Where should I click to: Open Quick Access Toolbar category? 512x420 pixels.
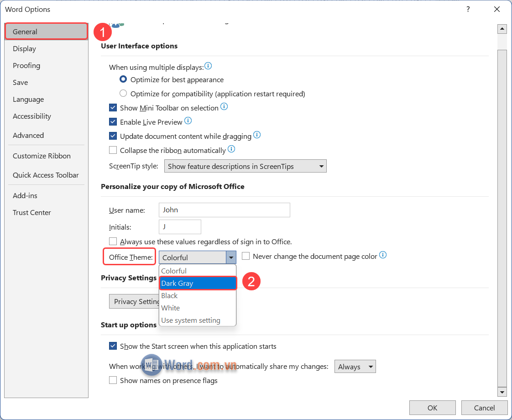47,175
